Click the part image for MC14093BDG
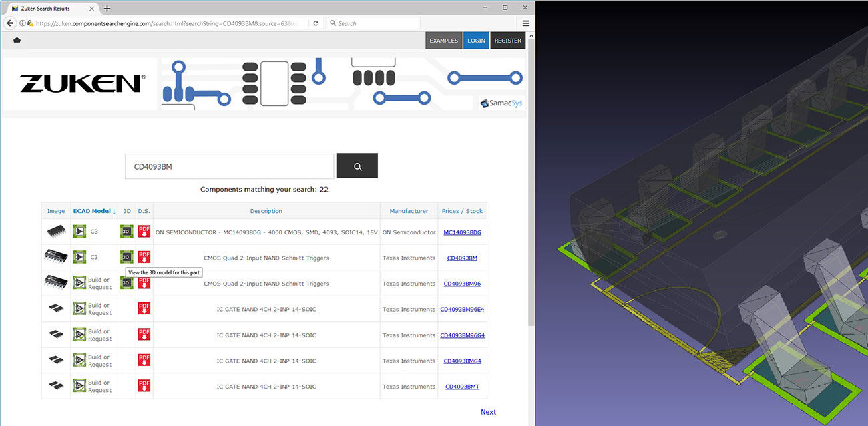The width and height of the screenshot is (868, 426). click(56, 232)
